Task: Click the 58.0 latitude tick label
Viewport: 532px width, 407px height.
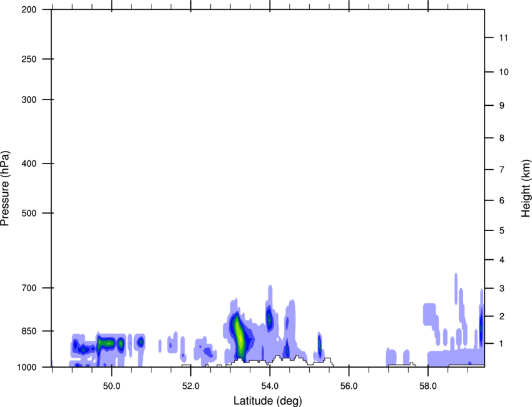Action: (x=428, y=386)
